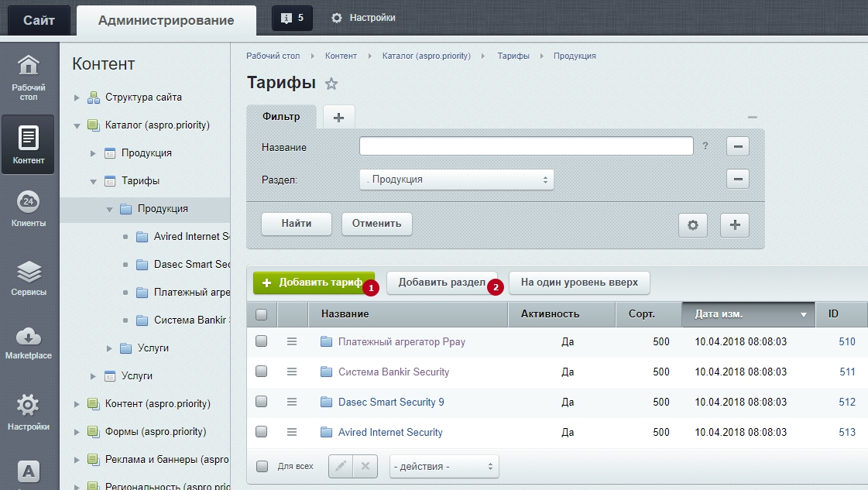The width and height of the screenshot is (868, 490).
Task: Remove the Раздел filter field
Action: click(737, 180)
